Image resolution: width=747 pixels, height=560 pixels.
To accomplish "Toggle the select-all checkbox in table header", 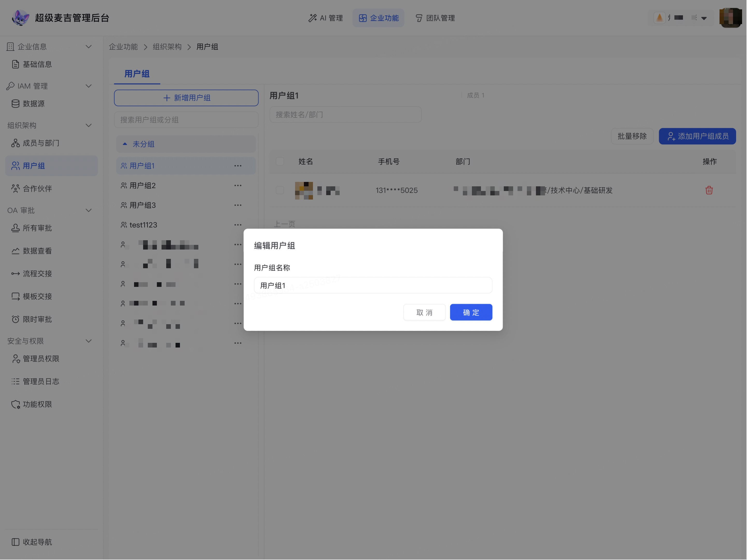I will 280,161.
